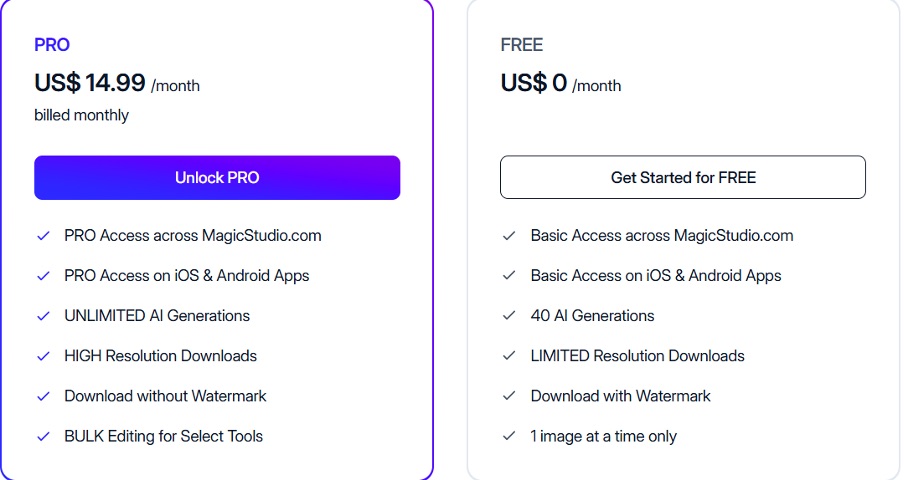
Task: Click the HIGH Resolution Downloads checkmark
Action: click(x=43, y=356)
